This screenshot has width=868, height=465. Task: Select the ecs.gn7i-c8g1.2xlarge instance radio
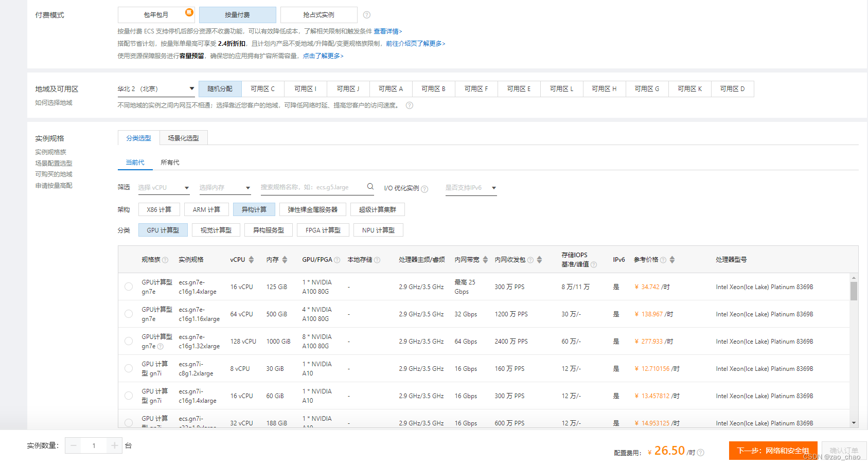coord(129,368)
